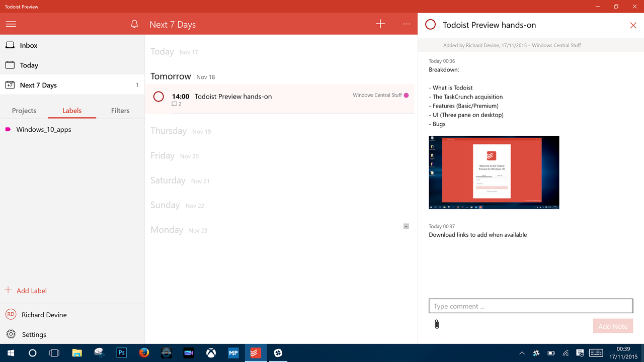Attach a file with paperclip icon

[x=437, y=324]
